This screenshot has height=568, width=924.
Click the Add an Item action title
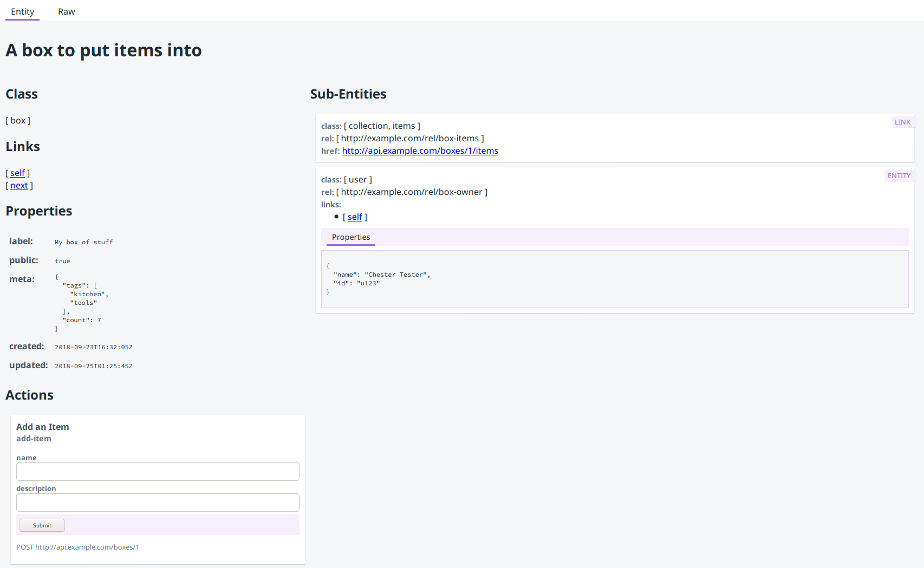[43, 427]
